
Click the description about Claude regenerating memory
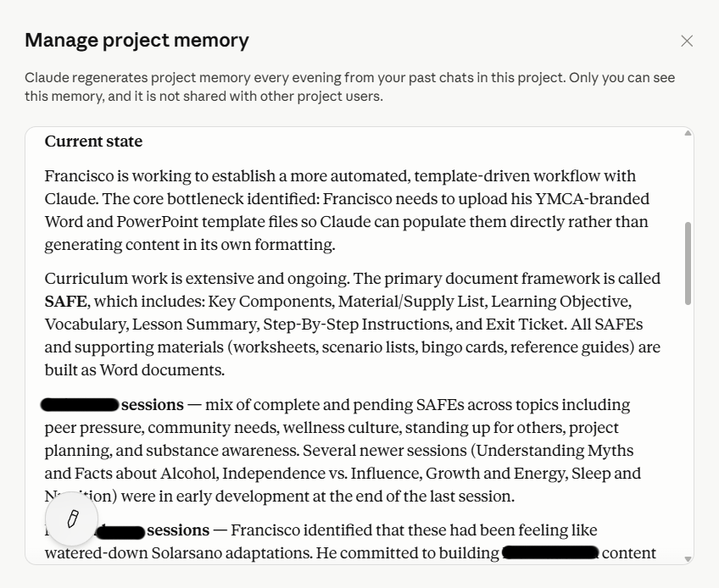click(x=350, y=86)
